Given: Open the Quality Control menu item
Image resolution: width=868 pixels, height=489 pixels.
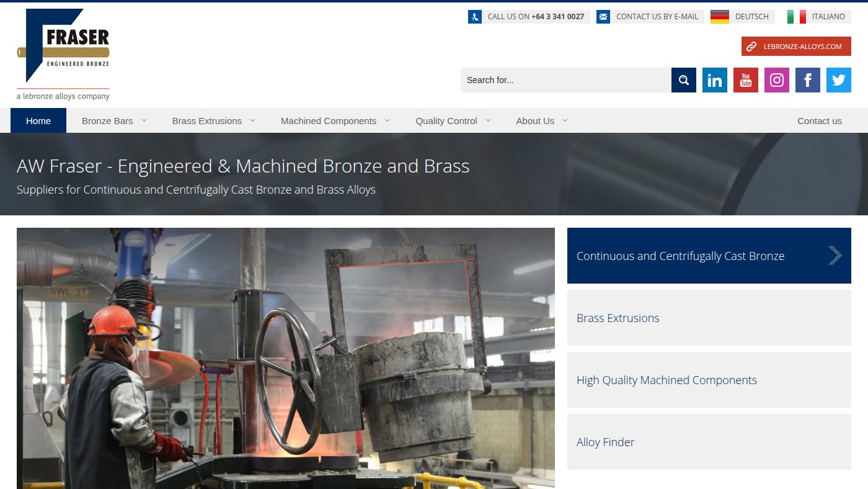Looking at the screenshot, I should (446, 121).
